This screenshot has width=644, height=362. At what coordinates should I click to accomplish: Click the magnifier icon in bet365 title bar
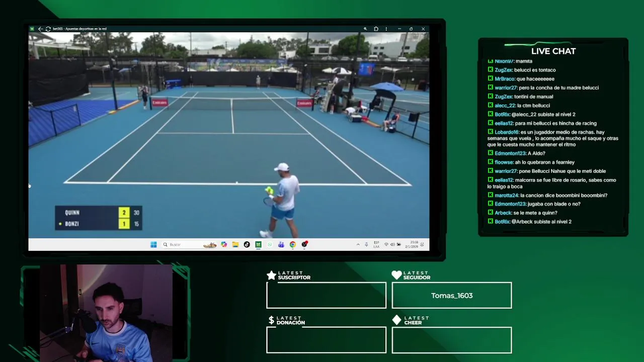pos(365,29)
